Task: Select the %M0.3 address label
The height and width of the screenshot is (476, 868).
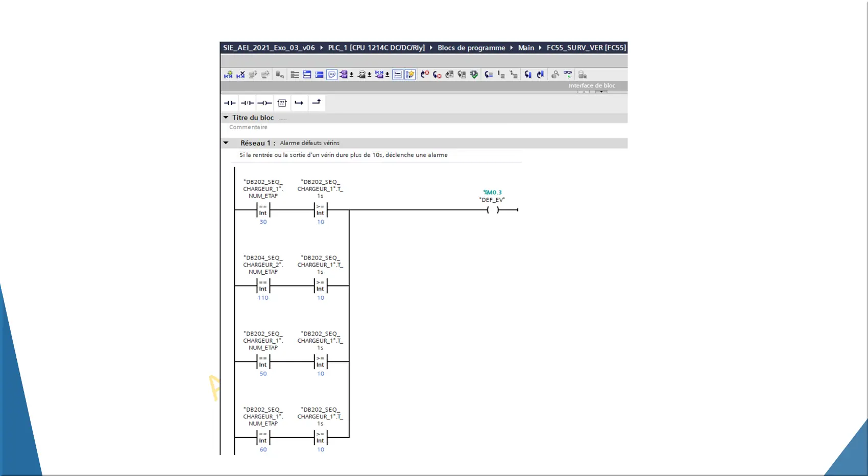Action: coord(493,193)
